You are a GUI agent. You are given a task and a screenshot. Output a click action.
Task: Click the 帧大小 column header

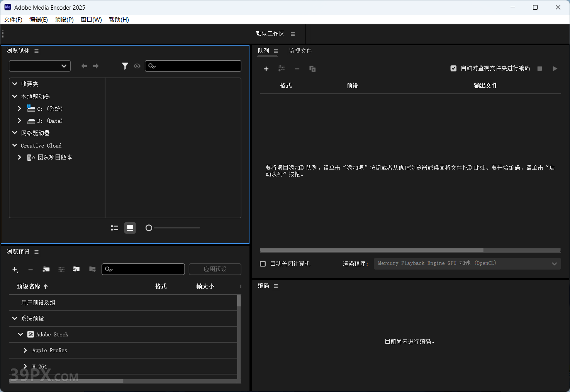[x=205, y=287]
